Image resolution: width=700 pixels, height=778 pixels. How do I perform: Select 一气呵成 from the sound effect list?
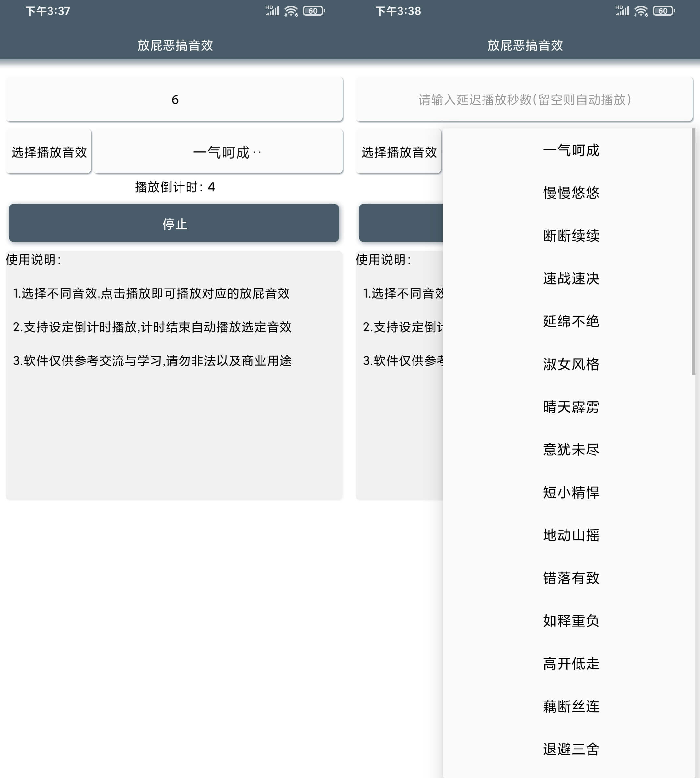(570, 151)
